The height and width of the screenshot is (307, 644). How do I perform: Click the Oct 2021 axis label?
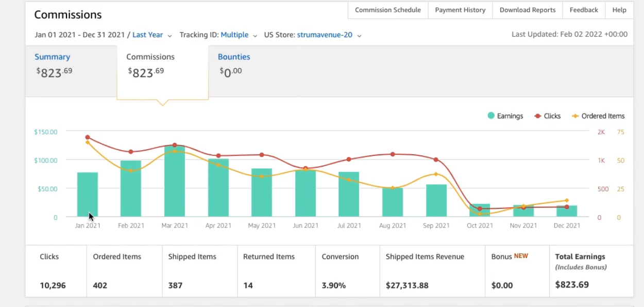(480, 225)
